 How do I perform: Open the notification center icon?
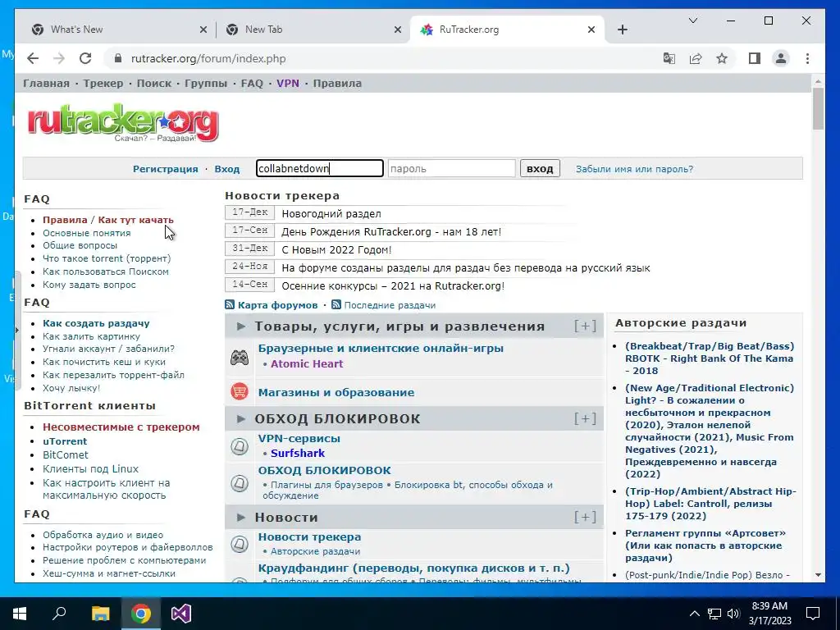[x=813, y=614]
